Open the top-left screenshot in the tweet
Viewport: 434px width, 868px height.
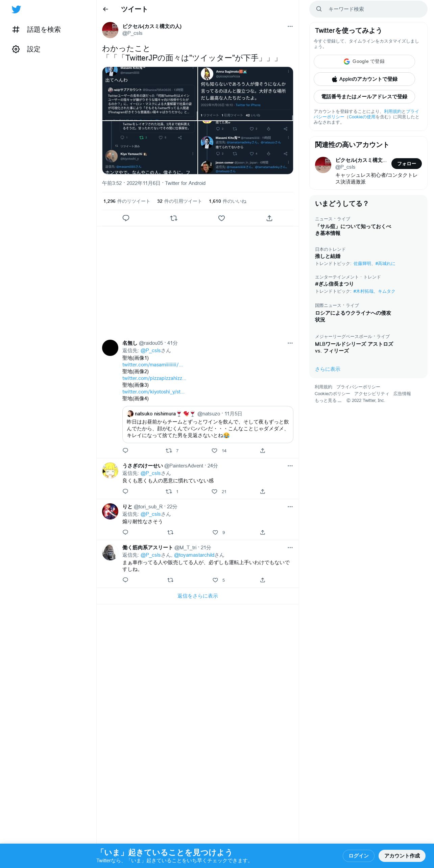tap(150, 94)
